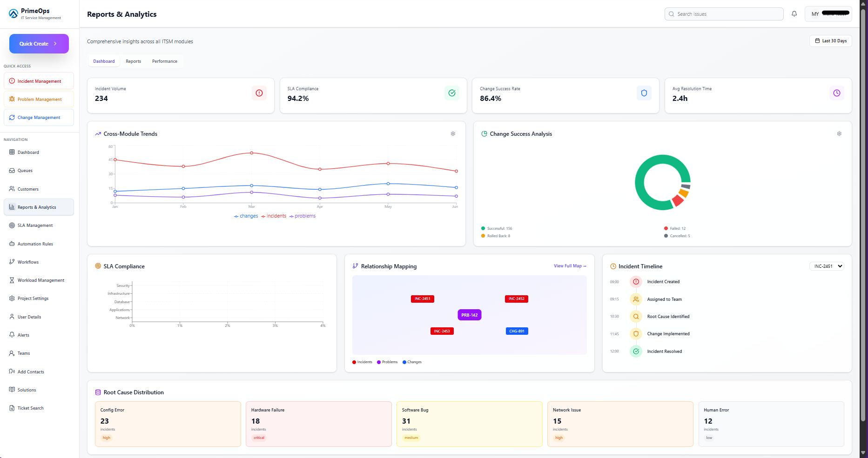This screenshot has width=868, height=458.
Task: Open Cross-Module Trends settings gear
Action: (453, 134)
